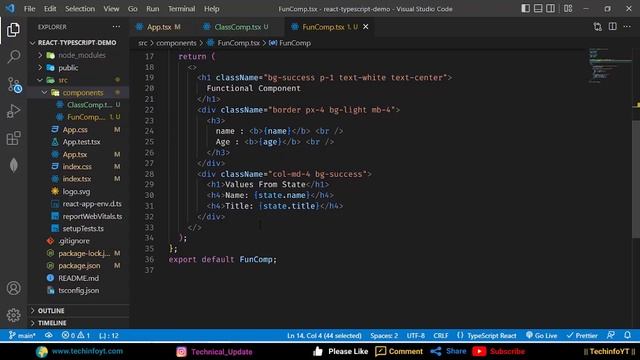Open logo.svg in the explorer
This screenshot has width=640, height=360.
click(76, 191)
